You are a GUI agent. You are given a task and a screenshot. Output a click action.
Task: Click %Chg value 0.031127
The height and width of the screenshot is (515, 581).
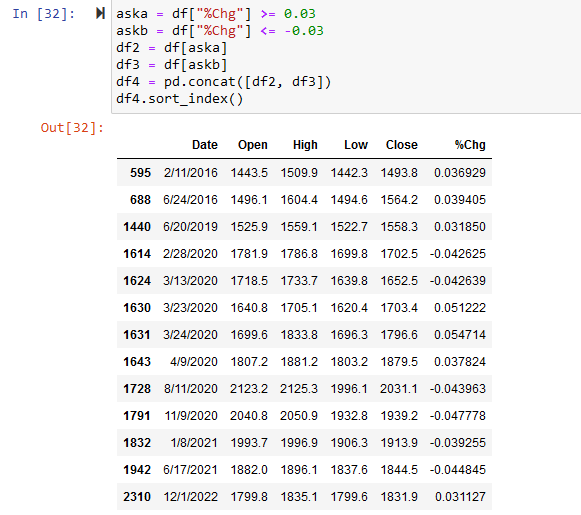point(460,497)
